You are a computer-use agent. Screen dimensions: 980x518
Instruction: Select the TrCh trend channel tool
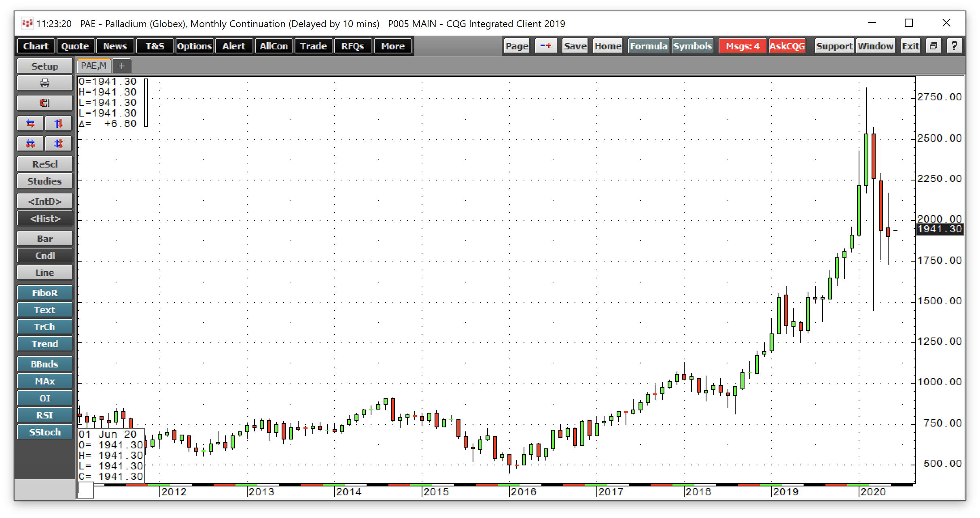45,327
